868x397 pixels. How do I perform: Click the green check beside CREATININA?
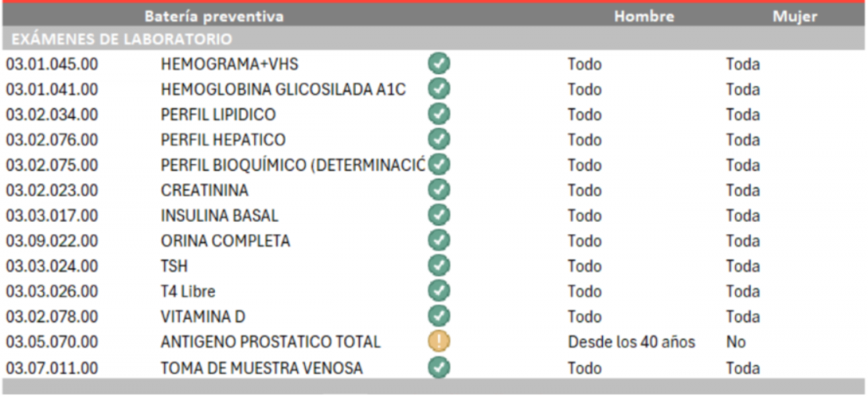click(x=439, y=190)
